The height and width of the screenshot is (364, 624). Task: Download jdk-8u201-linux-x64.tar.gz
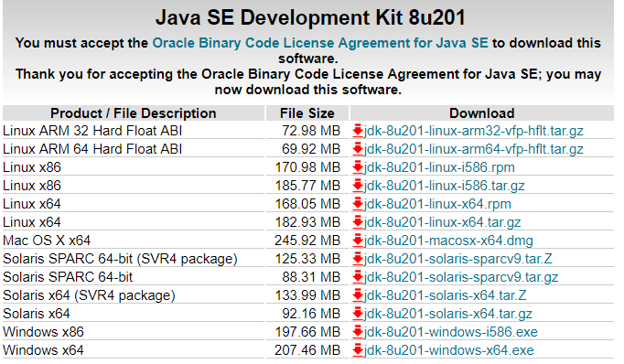click(442, 222)
